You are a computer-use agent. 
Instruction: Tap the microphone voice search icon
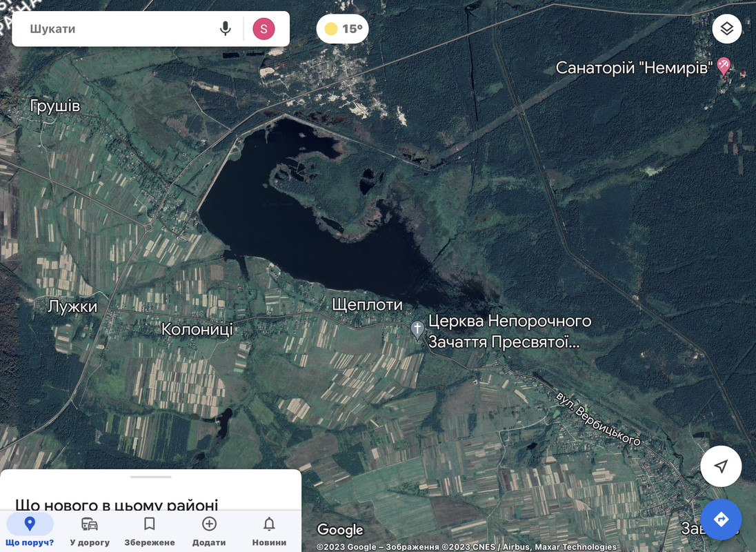pyautogui.click(x=225, y=29)
